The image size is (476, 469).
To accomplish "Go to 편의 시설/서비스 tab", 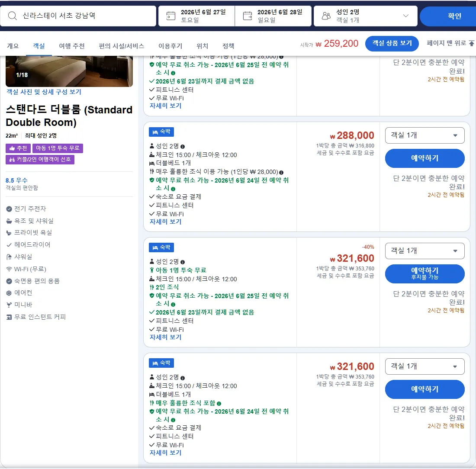I will tap(122, 46).
